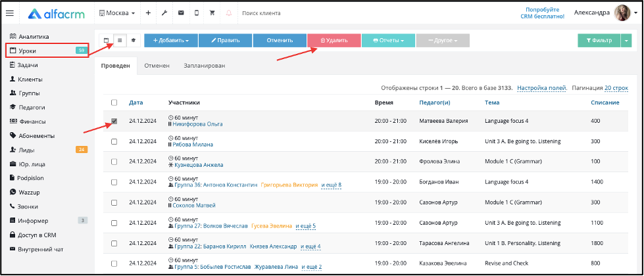Click the mobile phone icon in top bar
The height and width of the screenshot is (276, 644).
pyautogui.click(x=197, y=13)
